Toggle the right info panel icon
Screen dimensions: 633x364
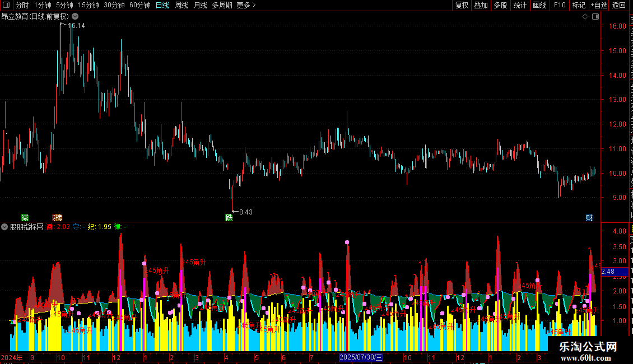coord(595,17)
